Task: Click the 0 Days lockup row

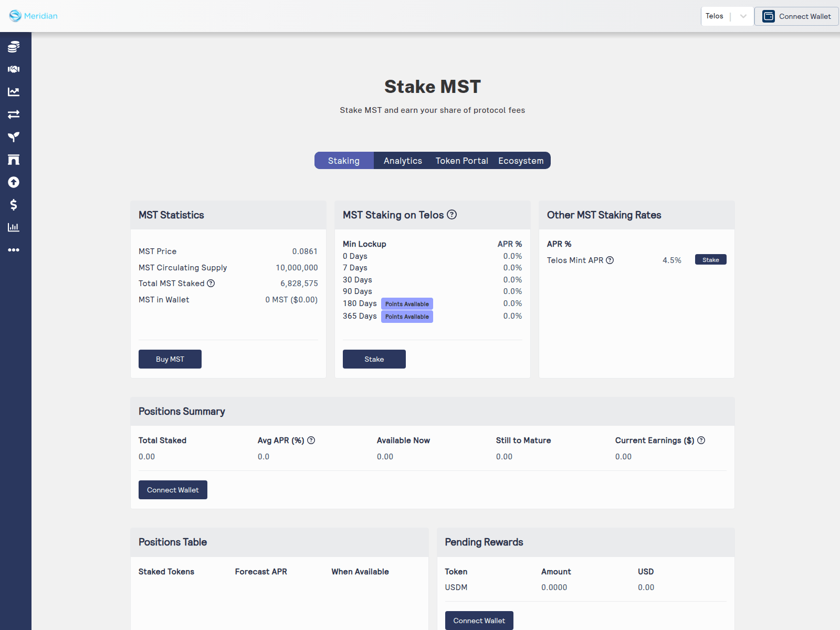Action: pos(433,256)
